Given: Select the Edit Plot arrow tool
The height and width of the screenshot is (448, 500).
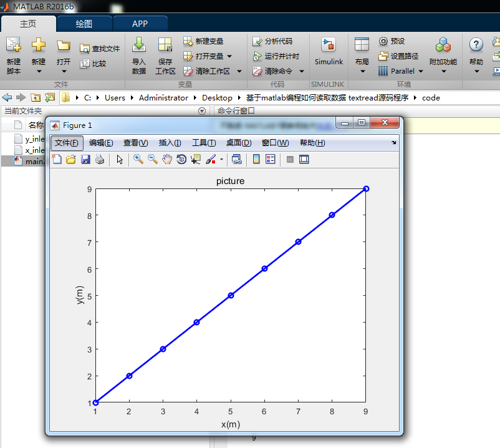Looking at the screenshot, I should point(120,159).
